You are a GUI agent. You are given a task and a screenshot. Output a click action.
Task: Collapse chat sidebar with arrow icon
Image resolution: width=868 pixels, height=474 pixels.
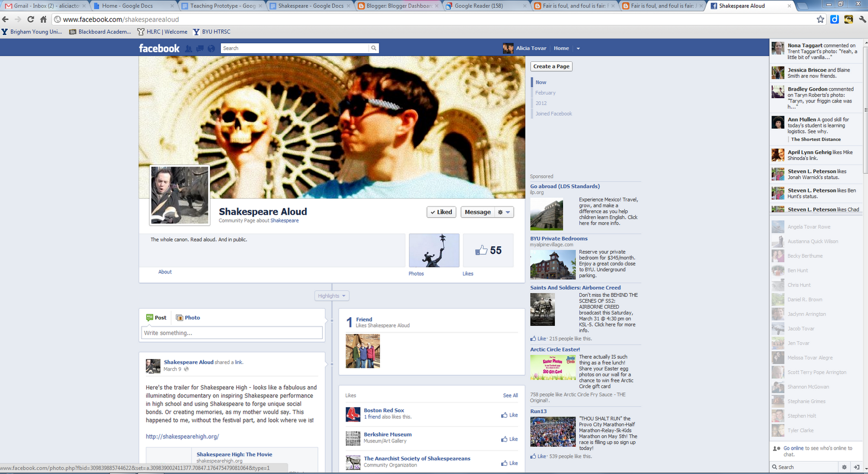pyautogui.click(x=857, y=467)
